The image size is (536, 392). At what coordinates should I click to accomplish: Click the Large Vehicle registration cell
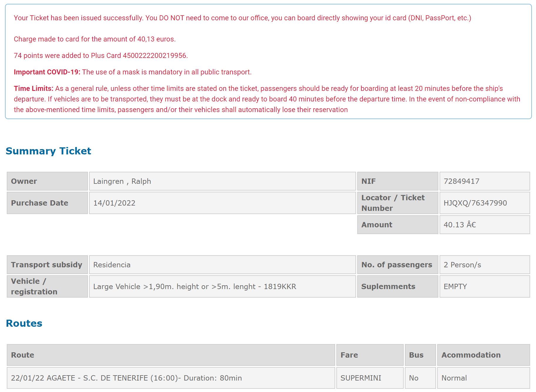[x=195, y=286]
